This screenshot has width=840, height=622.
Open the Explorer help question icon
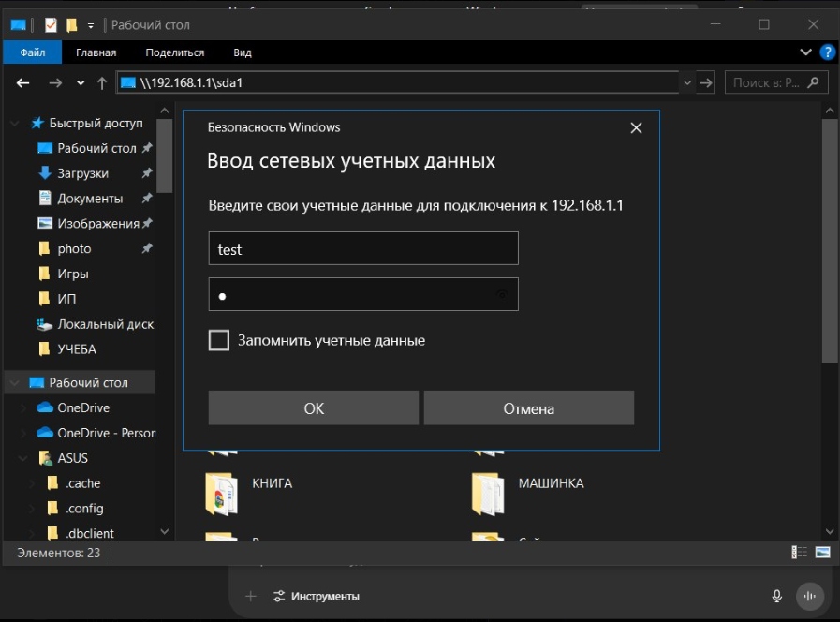827,52
